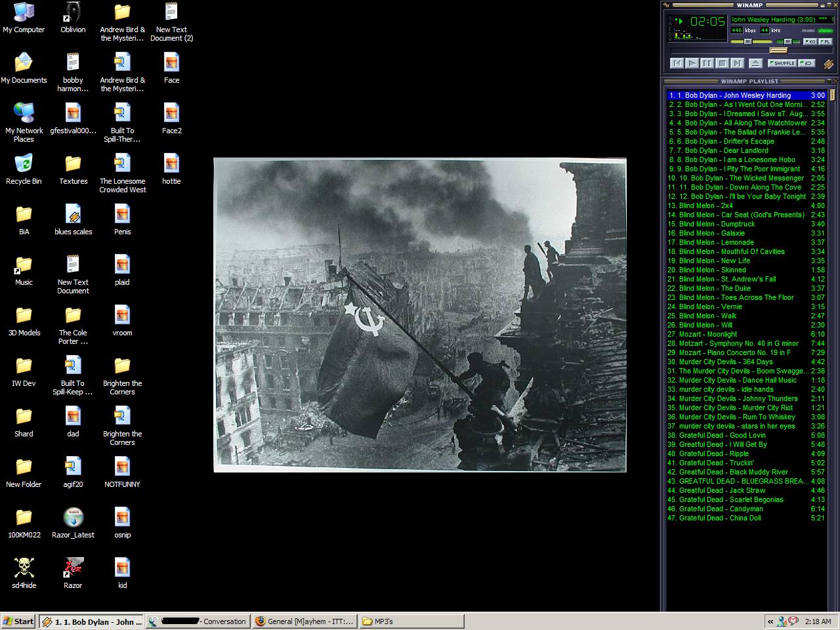Select the Face image icon
840x630 pixels.
point(171,68)
